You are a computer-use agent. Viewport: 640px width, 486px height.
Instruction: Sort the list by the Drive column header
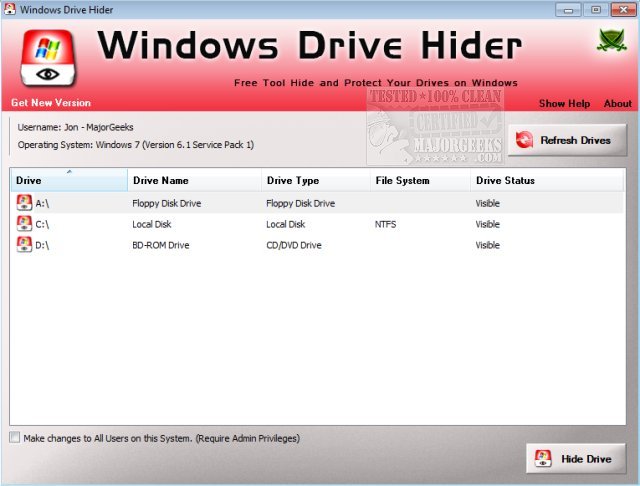pyautogui.click(x=69, y=180)
